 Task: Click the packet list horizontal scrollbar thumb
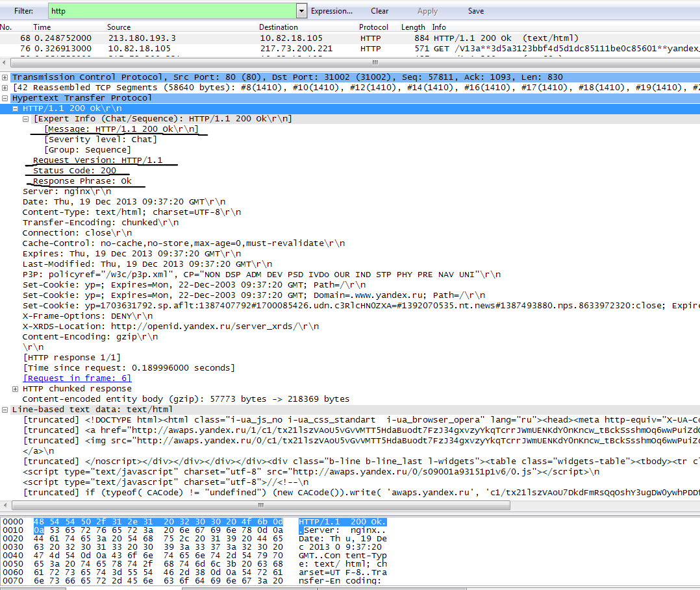point(375,63)
